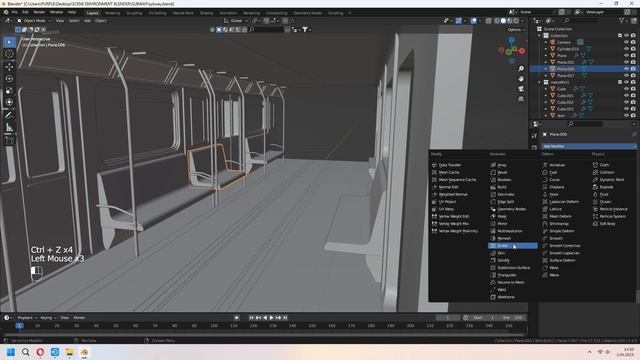This screenshot has height=360, width=640.
Task: Open the Playback dropdown in timeline
Action: pyautogui.click(x=27, y=318)
